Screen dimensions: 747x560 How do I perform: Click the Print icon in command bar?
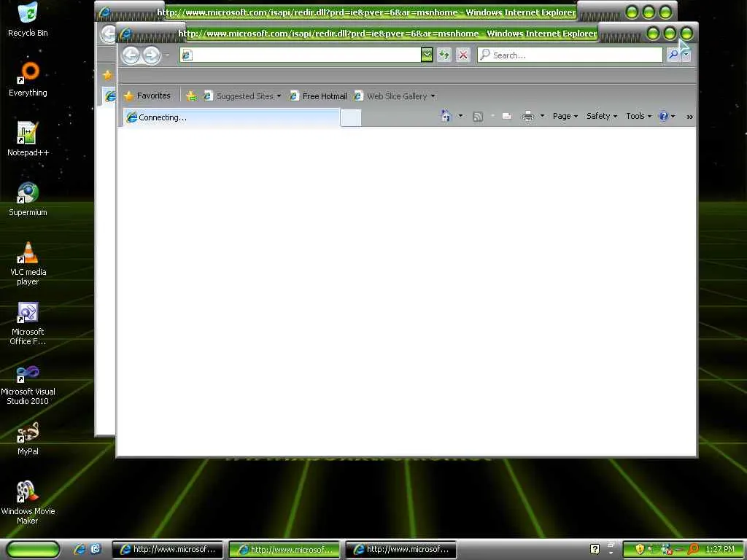(x=527, y=116)
